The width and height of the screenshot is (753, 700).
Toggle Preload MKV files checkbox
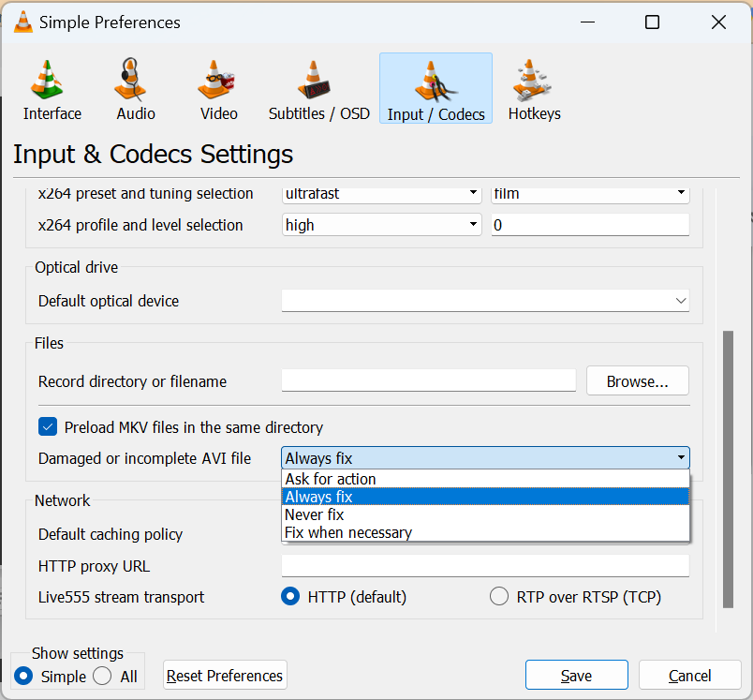coord(48,427)
